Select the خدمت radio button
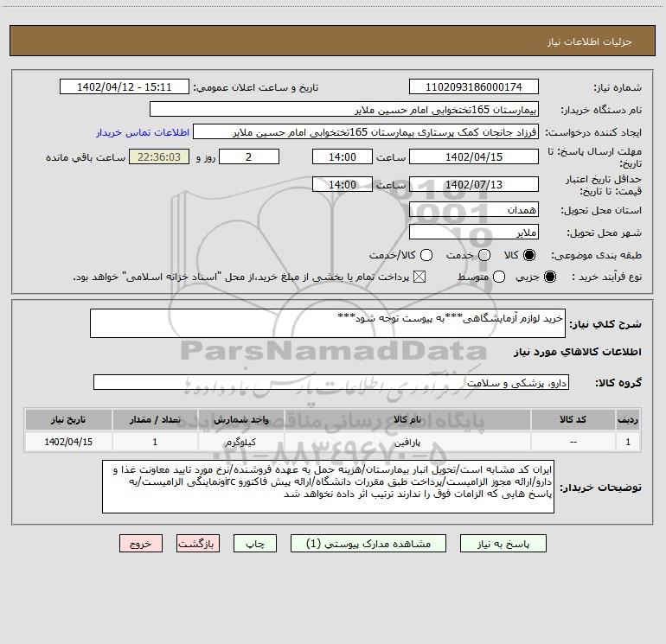The width and height of the screenshot is (666, 644). pyautogui.click(x=484, y=255)
